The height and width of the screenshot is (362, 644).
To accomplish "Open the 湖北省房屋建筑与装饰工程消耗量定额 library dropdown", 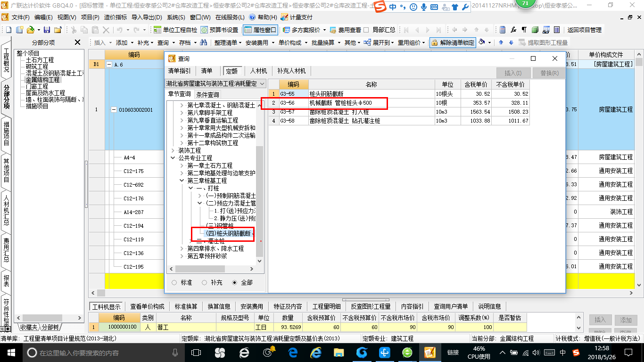I will (215, 83).
